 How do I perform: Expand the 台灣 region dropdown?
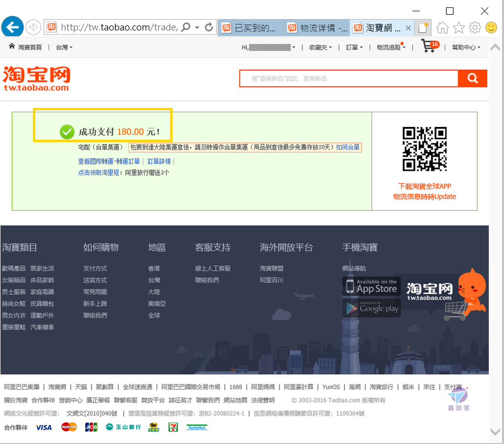click(x=64, y=47)
